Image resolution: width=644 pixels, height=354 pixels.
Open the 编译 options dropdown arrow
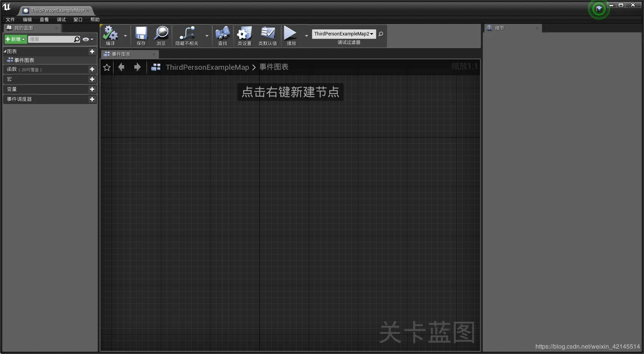pyautogui.click(x=125, y=36)
